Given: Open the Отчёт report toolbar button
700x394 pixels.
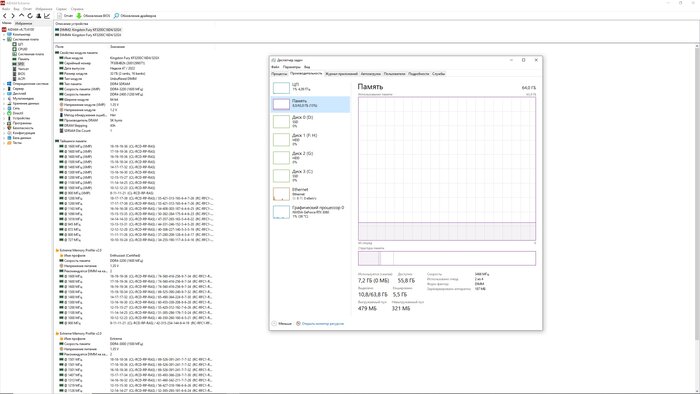Looking at the screenshot, I should tap(65, 16).
